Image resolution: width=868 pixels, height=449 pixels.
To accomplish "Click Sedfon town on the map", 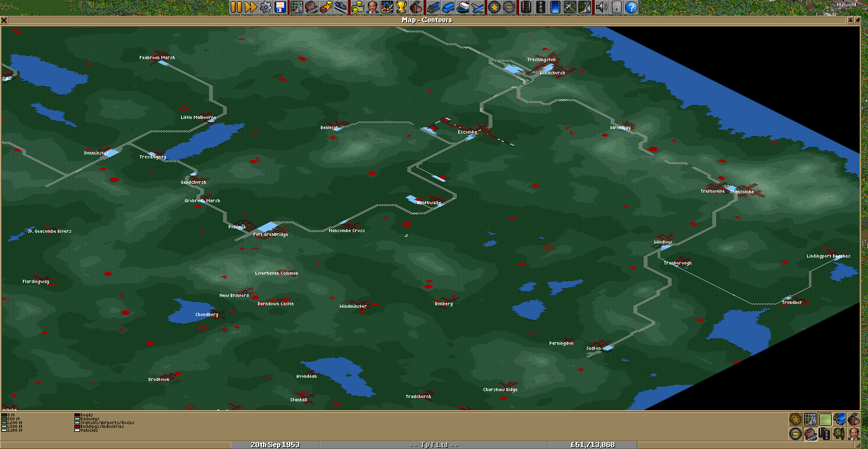I will (593, 349).
